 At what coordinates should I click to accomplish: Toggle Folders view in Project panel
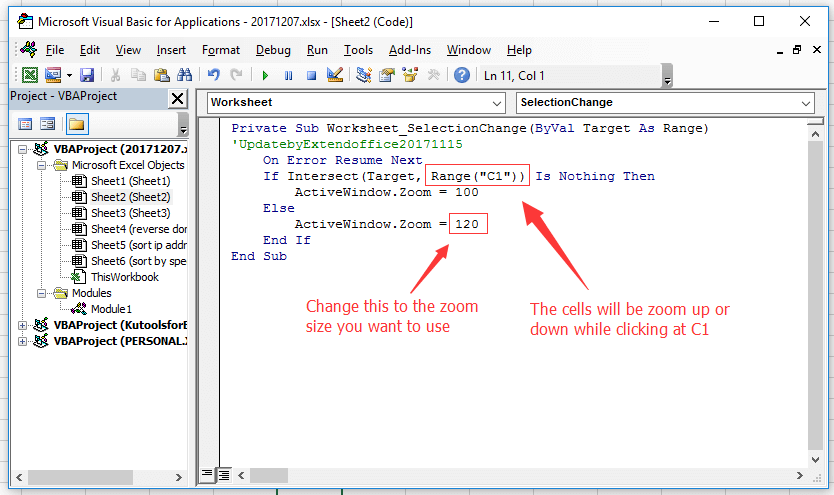click(76, 124)
